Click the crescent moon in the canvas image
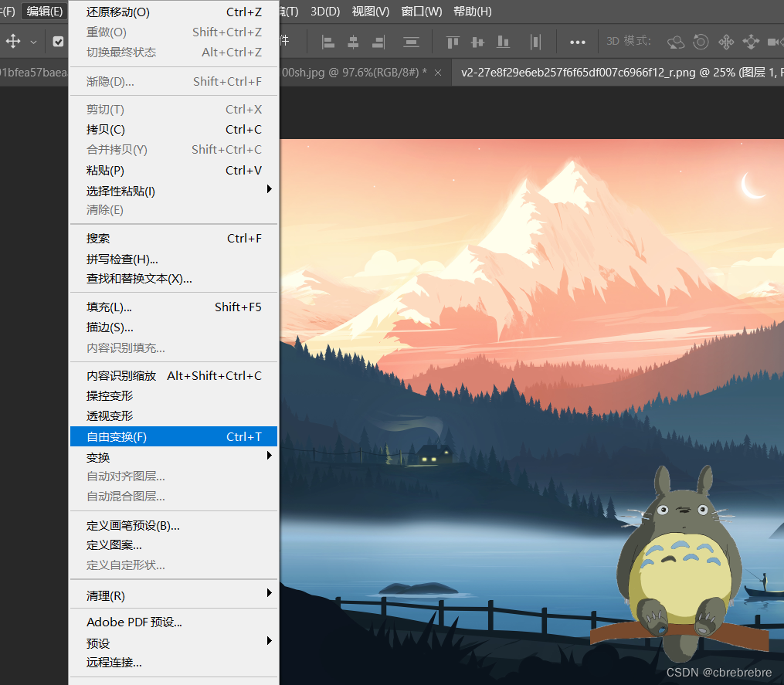784x685 pixels. tap(752, 185)
